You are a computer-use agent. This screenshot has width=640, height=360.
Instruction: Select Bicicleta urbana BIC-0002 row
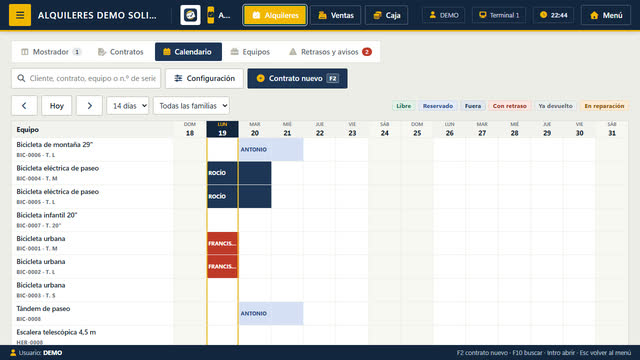[x=92, y=267]
